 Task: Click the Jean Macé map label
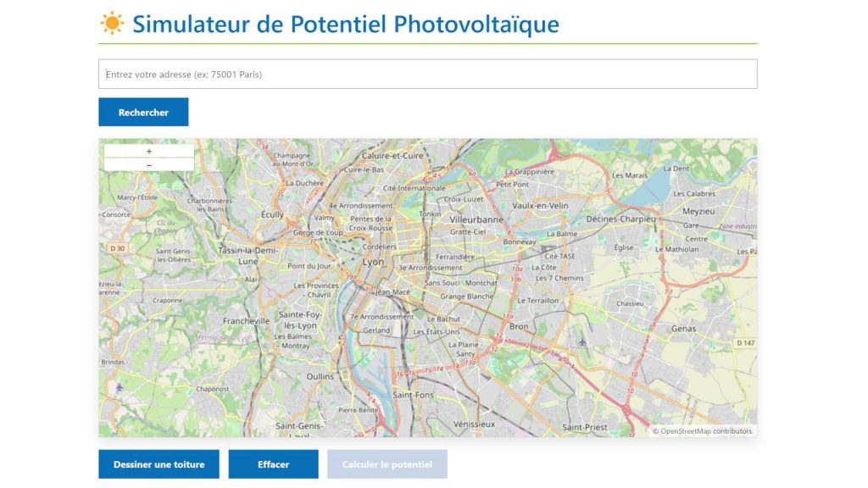pyautogui.click(x=393, y=291)
